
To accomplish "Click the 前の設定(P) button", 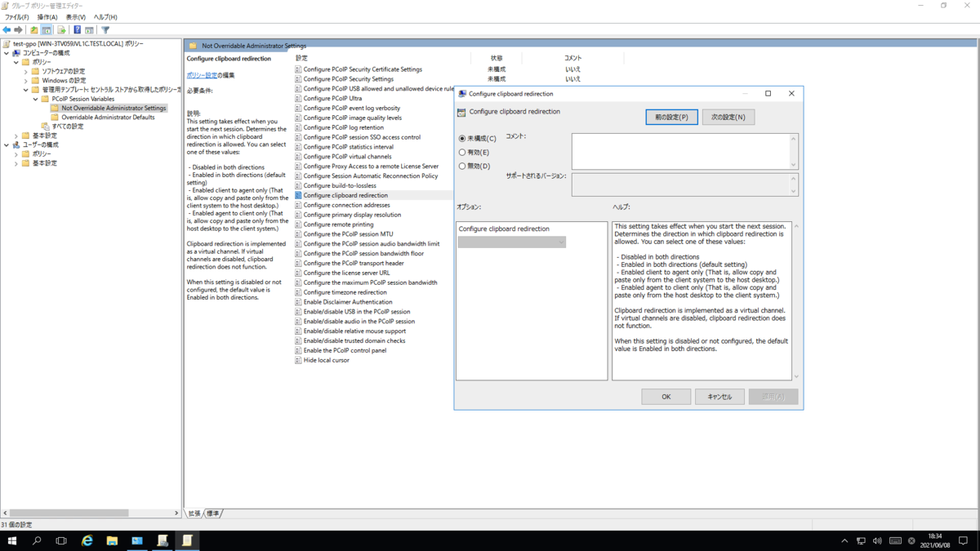I will tap(672, 118).
